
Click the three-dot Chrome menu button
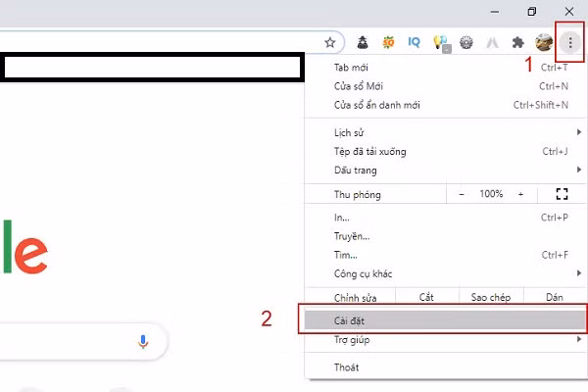coord(570,42)
